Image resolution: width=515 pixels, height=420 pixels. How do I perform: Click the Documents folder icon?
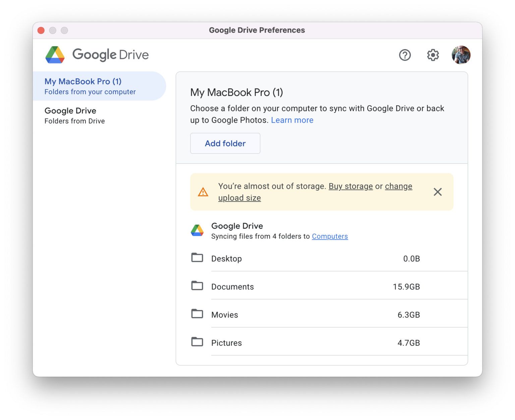197,285
